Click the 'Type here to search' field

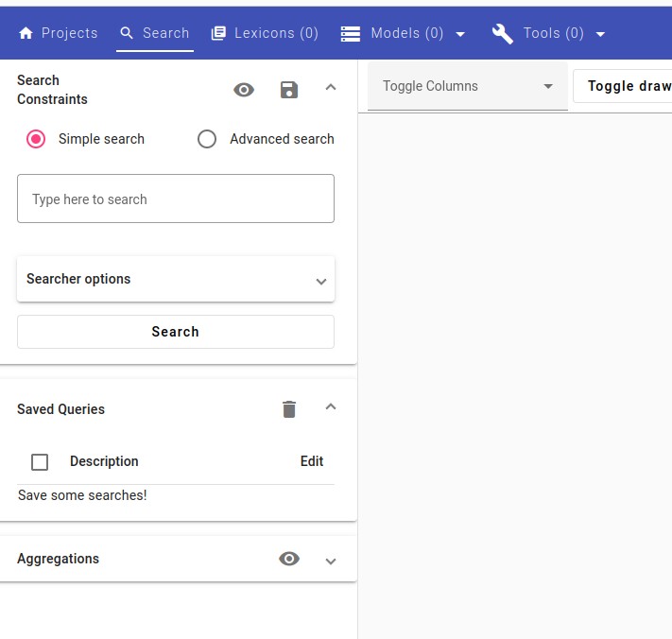176,199
